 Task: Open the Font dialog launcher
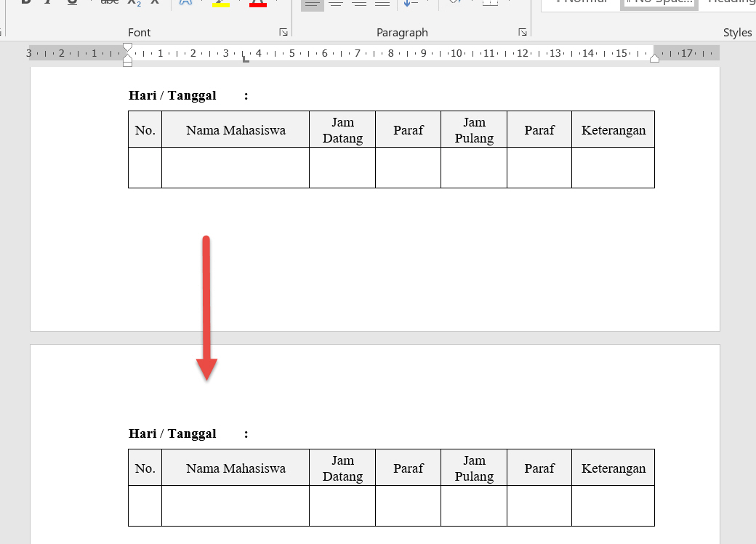tap(283, 32)
